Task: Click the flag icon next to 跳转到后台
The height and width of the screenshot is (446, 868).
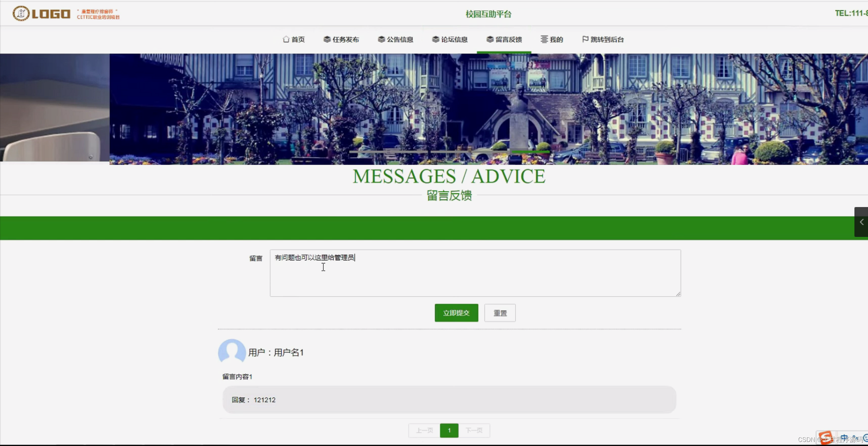Action: (x=584, y=39)
